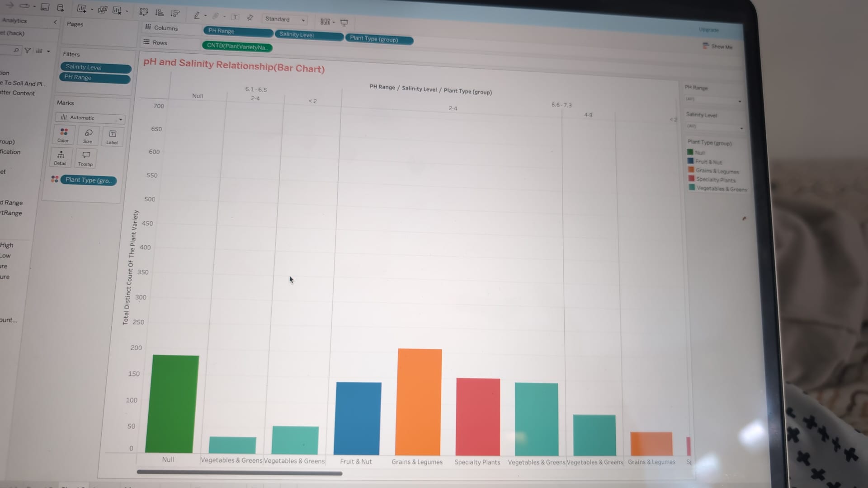Sort bars ascending using toolbar icon
868x488 pixels.
tap(159, 13)
